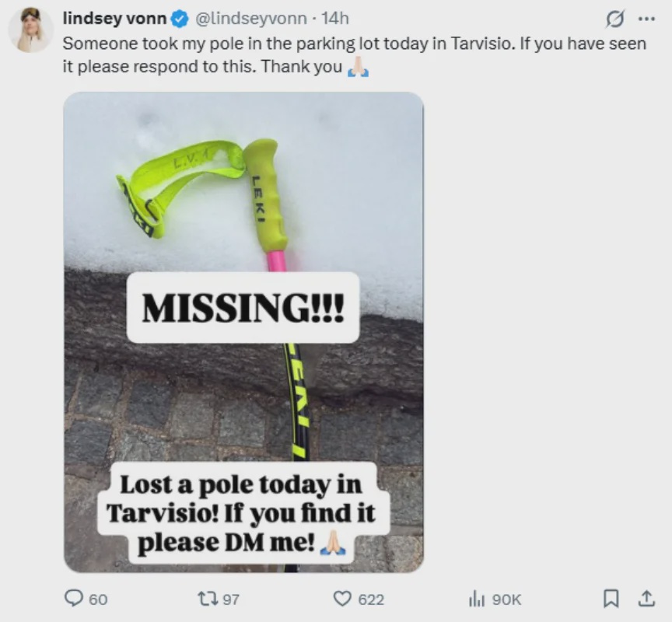Share the tweet via the share icon

645,599
